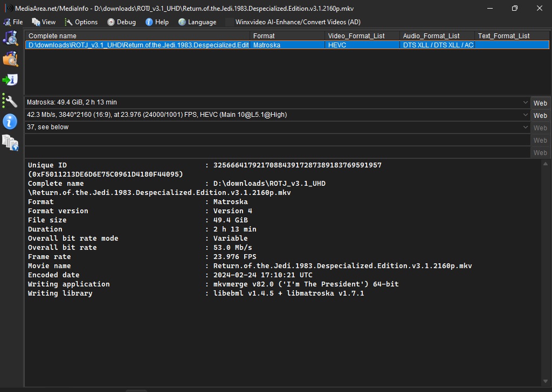Click Web button beside Matroska container row
Viewport: 552px width, 392px height.
pos(540,103)
